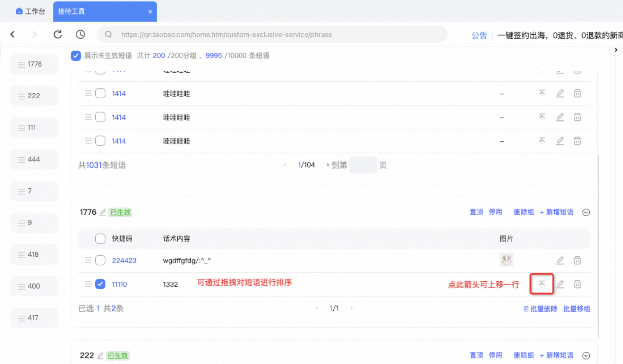Jump to group 1776 in sidebar
The width and height of the screenshot is (623, 364).
pos(34,64)
